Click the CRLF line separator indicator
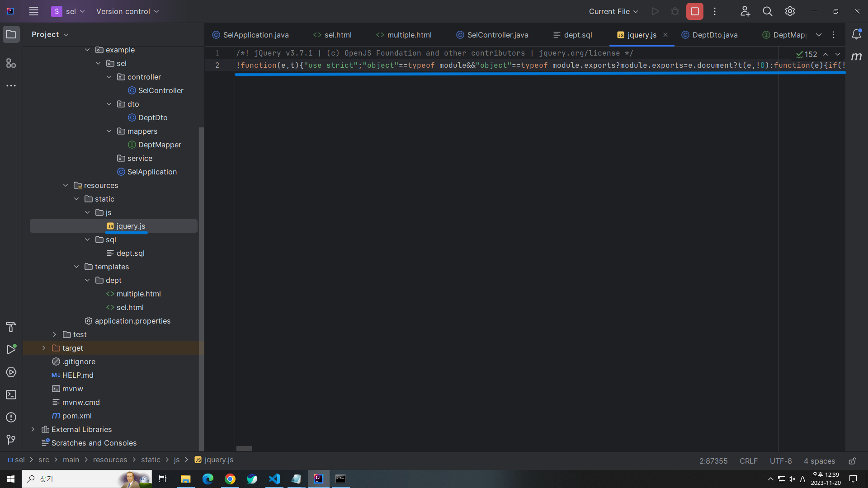 pyautogui.click(x=748, y=461)
